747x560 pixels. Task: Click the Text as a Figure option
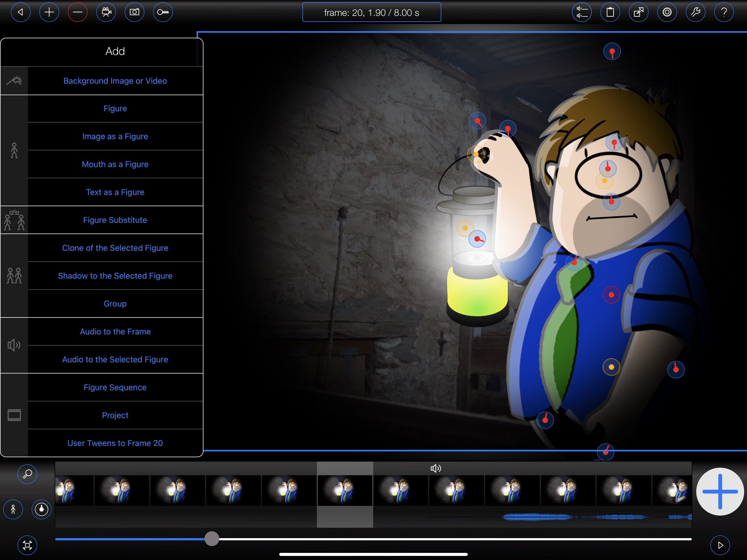point(115,192)
